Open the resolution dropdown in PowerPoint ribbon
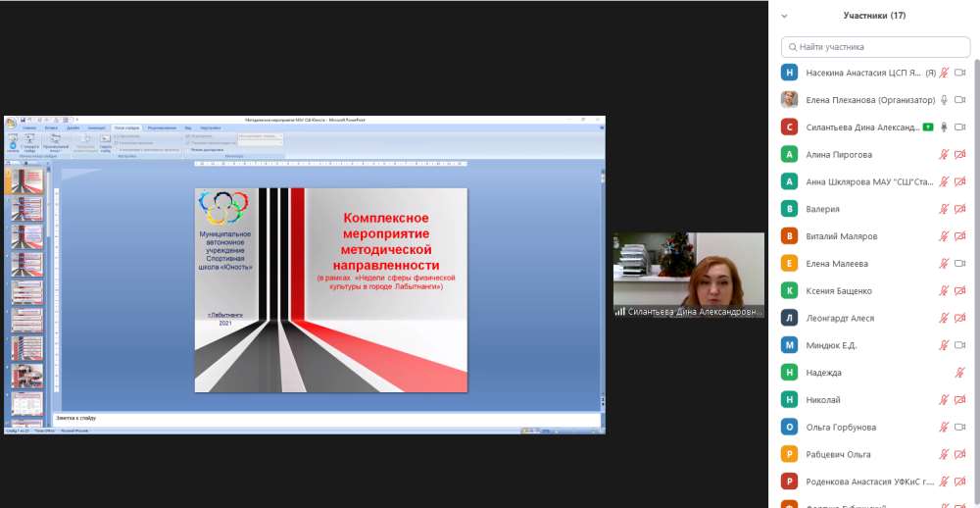This screenshot has width=980, height=508. click(260, 135)
